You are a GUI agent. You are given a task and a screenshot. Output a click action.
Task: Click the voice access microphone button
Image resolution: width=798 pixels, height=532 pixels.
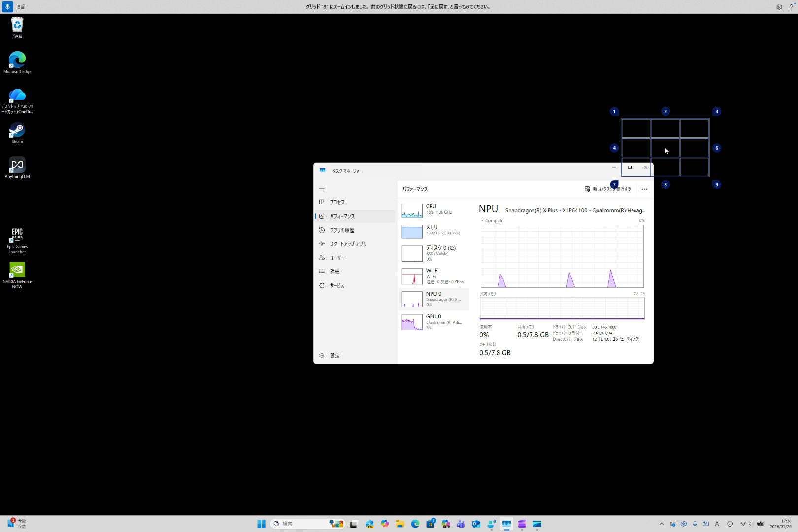tap(7, 7)
